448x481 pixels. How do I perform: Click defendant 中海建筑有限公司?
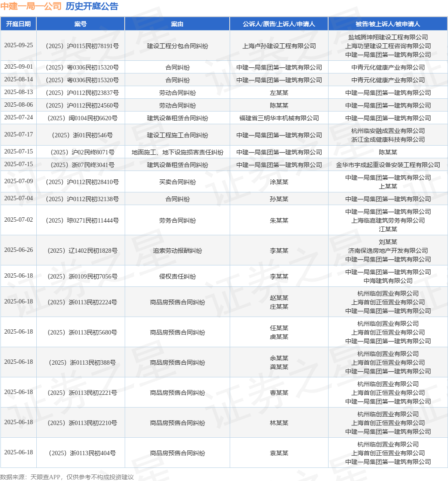[388, 281]
